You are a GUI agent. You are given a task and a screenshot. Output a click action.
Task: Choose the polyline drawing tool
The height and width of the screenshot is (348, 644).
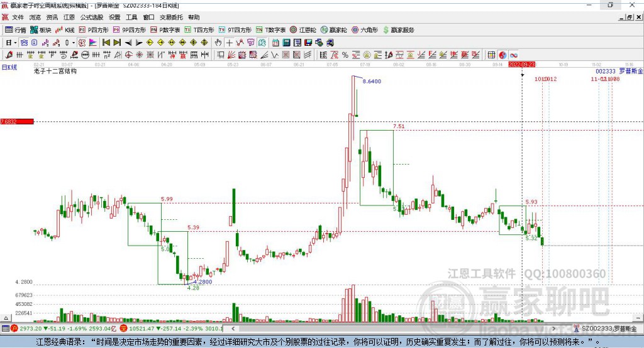[240, 43]
